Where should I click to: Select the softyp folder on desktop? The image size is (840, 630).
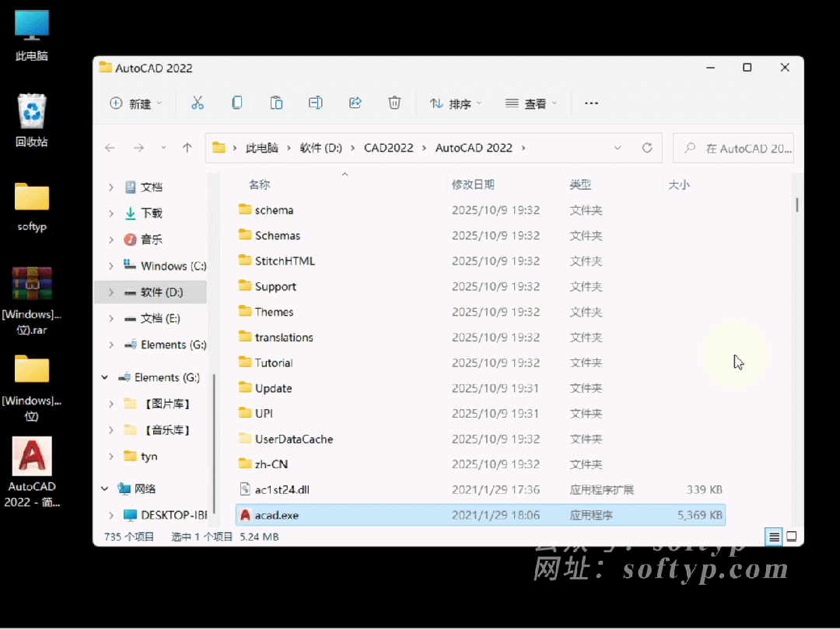tap(32, 207)
